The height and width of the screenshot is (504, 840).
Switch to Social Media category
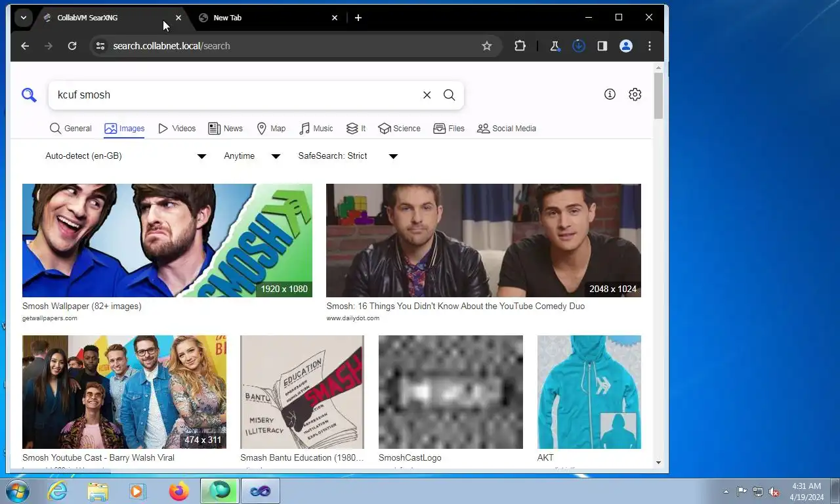507,129
